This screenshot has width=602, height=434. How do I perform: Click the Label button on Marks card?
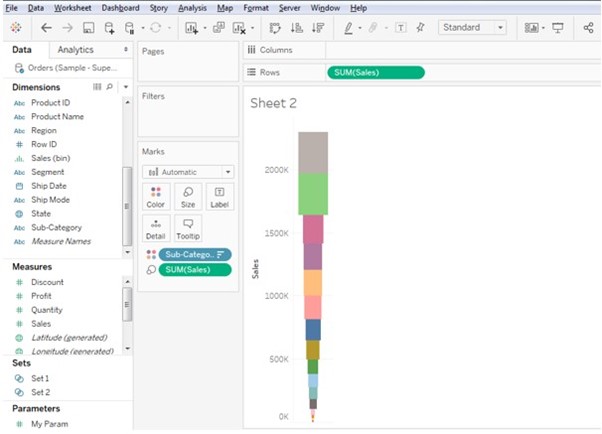click(220, 197)
